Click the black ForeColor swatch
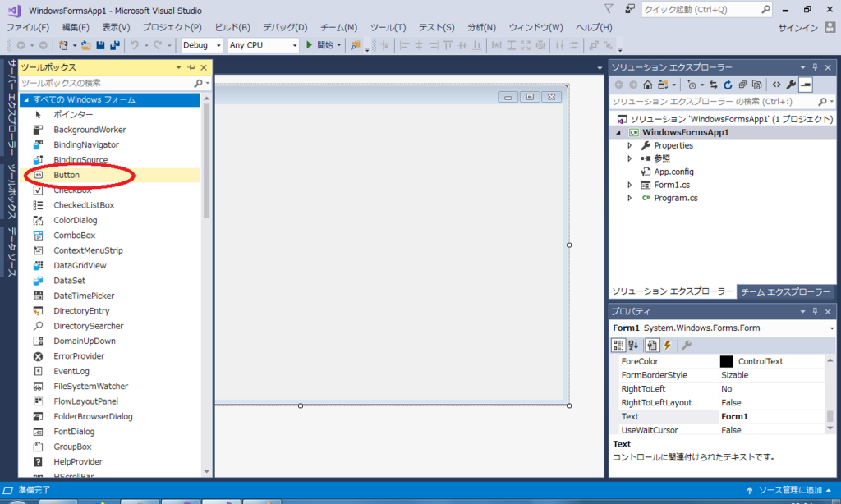This screenshot has width=841, height=504. pos(726,361)
